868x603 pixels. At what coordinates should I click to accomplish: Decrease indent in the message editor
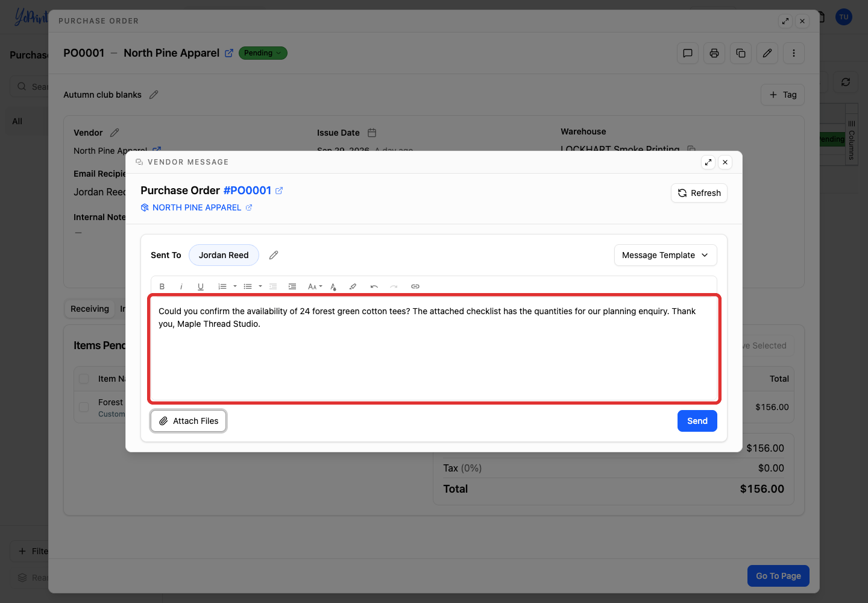[273, 286]
